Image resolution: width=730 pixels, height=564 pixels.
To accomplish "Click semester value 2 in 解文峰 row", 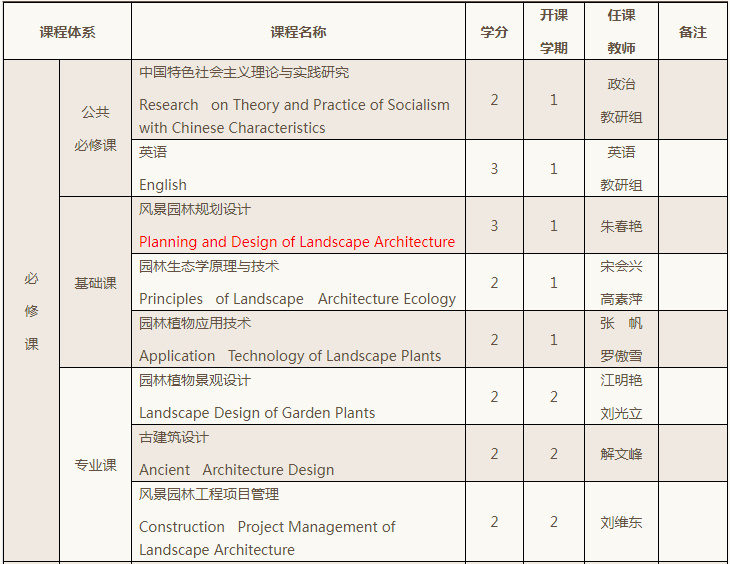I will coord(554,454).
